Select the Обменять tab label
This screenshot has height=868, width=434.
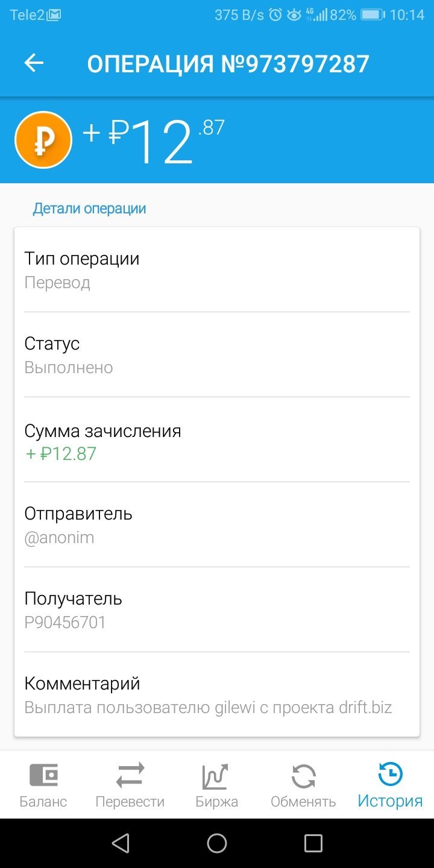303,802
